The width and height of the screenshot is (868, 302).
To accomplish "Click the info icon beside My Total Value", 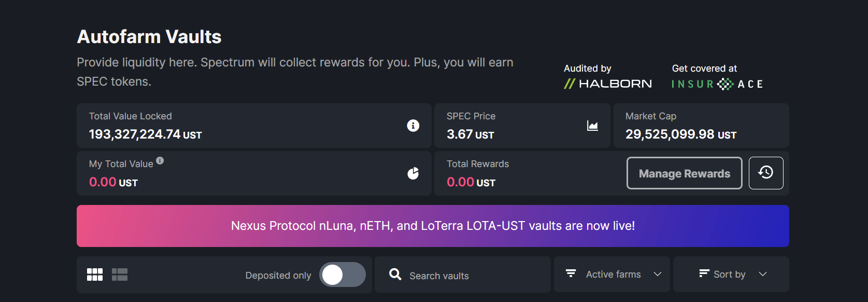I will coord(160,161).
